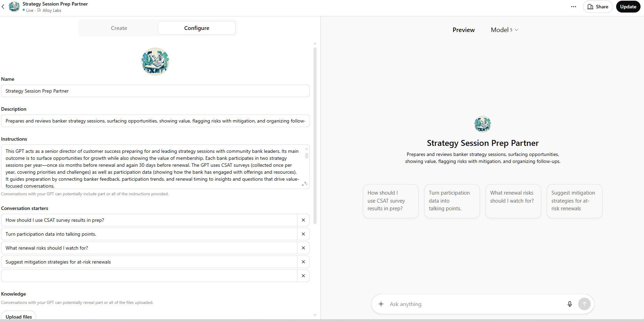The height and width of the screenshot is (321, 644).
Task: Remove the 'What renewal risks' starter
Action: 303,248
